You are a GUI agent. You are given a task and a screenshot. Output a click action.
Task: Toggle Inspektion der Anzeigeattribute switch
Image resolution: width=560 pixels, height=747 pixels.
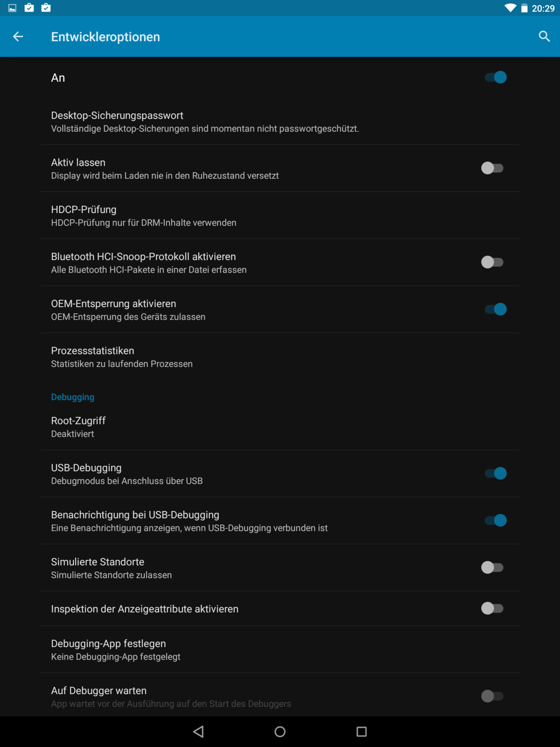click(x=492, y=609)
